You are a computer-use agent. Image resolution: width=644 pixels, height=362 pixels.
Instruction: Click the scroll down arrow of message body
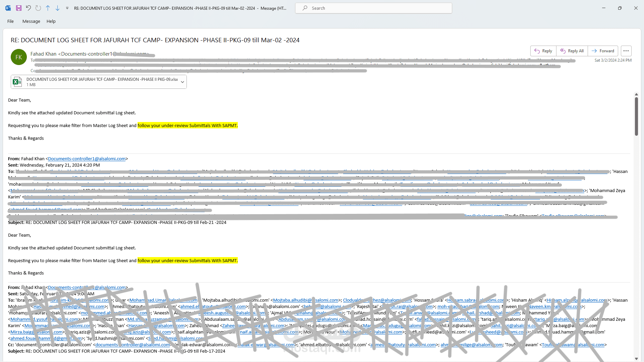[x=636, y=359]
